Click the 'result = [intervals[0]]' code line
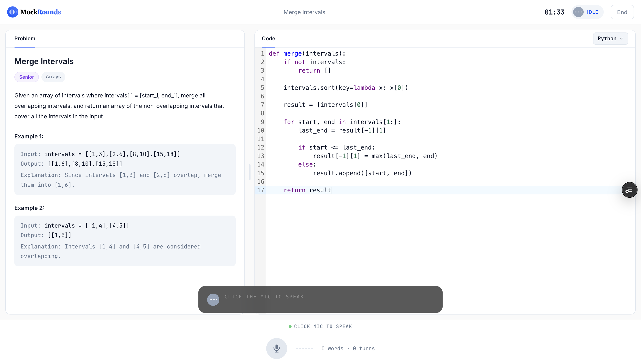The height and width of the screenshot is (364, 641). point(326,105)
